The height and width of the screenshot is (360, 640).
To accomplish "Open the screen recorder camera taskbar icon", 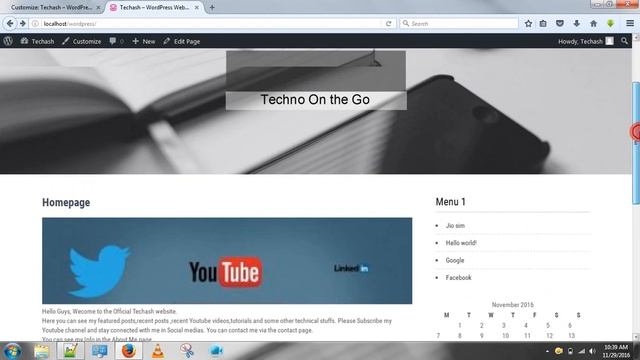I will click(216, 351).
